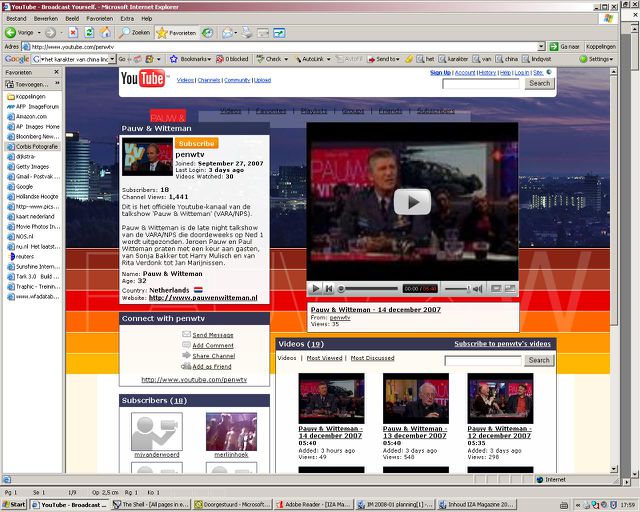This screenshot has height=512, width=640.
Task: Click Sign Up link on YouTube header
Action: point(440,72)
